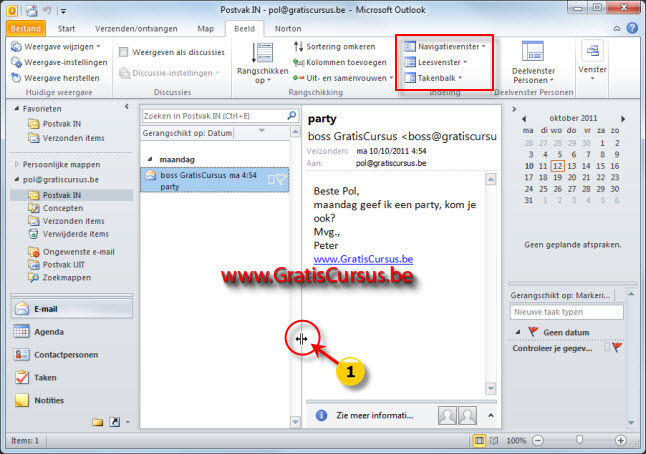The image size is (646, 454).
Task: Open Takenbalk to-do bar dropdown
Action: [433, 78]
